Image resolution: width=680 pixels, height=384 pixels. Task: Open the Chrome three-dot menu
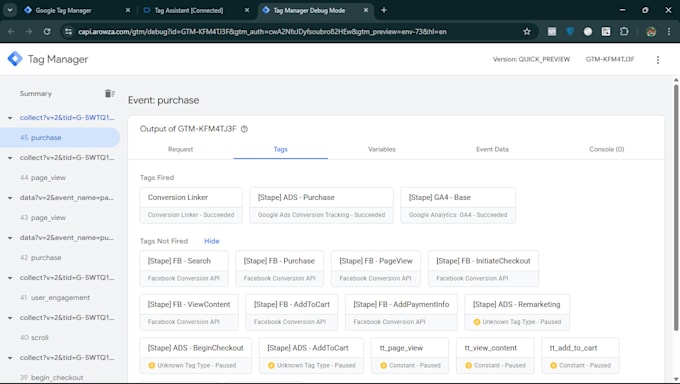tap(669, 32)
